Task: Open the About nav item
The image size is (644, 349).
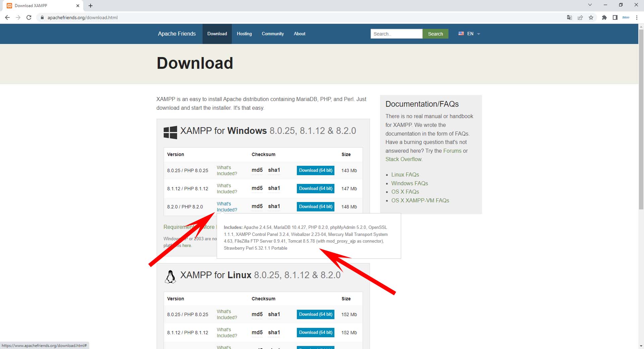Action: [x=300, y=34]
